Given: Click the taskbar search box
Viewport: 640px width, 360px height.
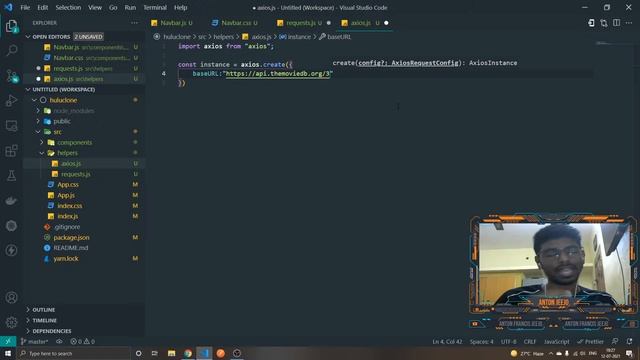Looking at the screenshot, I should point(73,353).
